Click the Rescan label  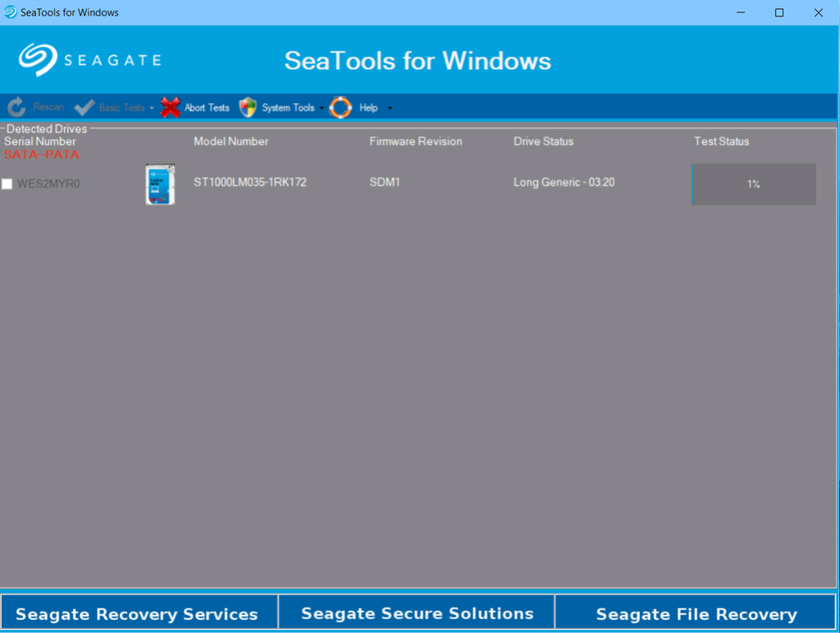[48, 107]
